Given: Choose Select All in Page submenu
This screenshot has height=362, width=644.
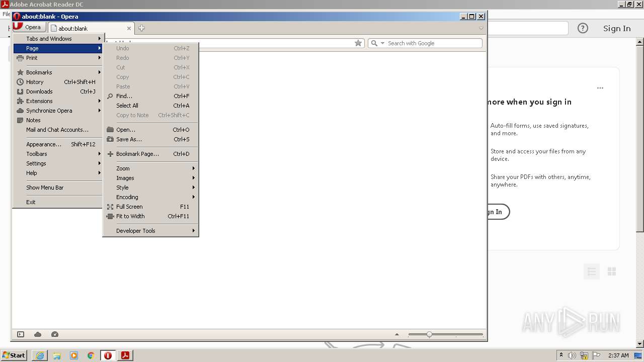Looking at the screenshot, I should [150, 106].
